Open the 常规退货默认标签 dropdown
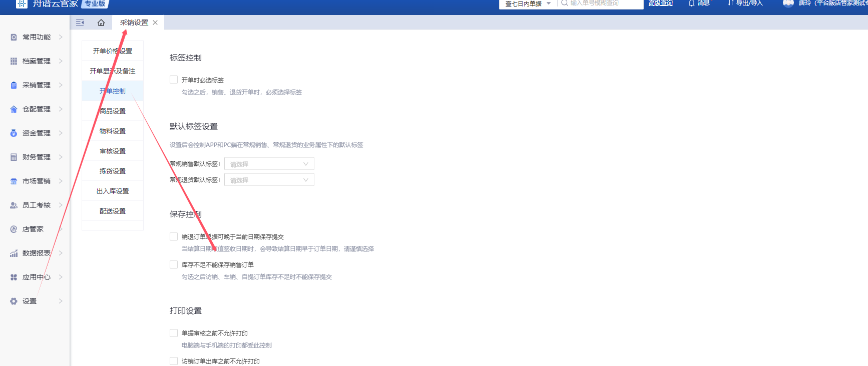Image resolution: width=868 pixels, height=366 pixels. [x=269, y=180]
